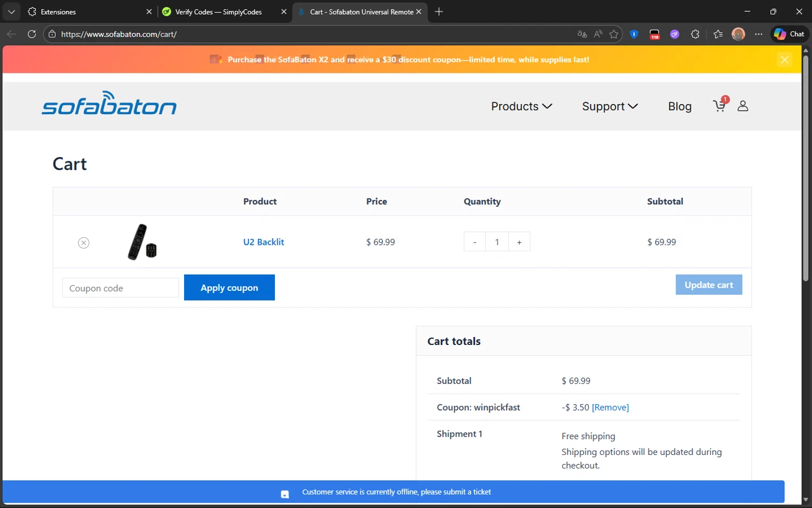Switch to Verify Codes — SimplyCodes tab

click(225, 11)
